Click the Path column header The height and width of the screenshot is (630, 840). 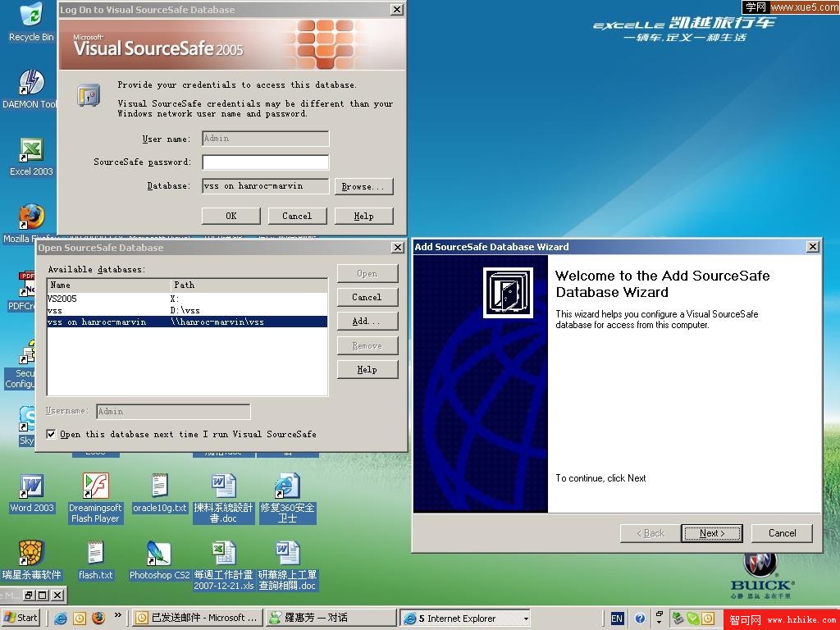pos(249,285)
